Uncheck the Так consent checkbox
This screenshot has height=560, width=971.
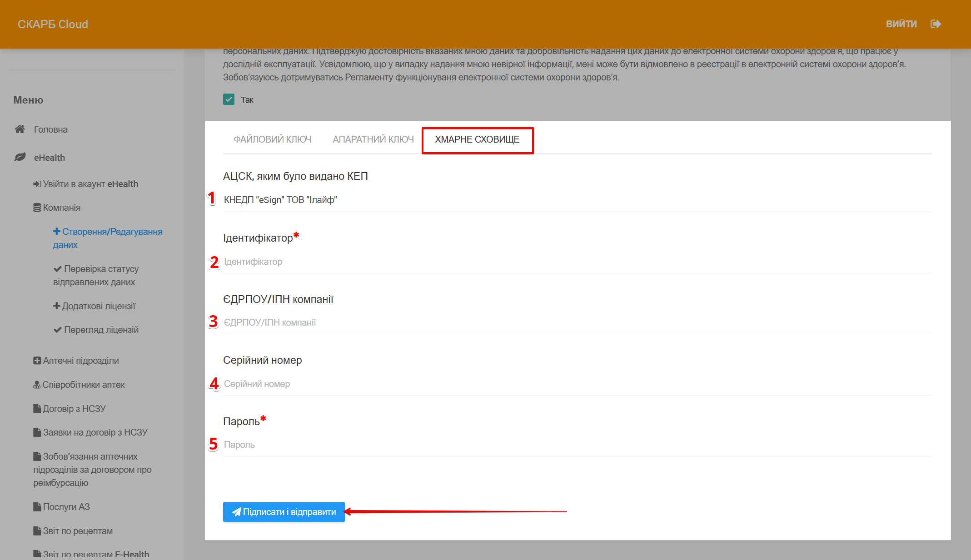pyautogui.click(x=229, y=99)
